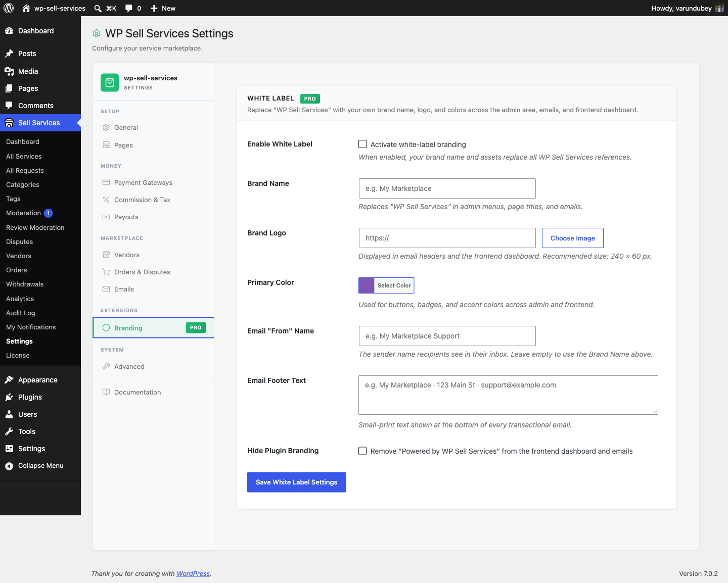Click the Brand Name input field
The width and height of the screenshot is (728, 583).
pos(447,188)
